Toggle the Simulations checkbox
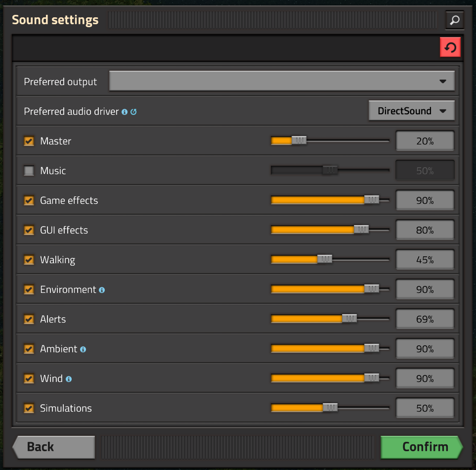 pyautogui.click(x=29, y=408)
